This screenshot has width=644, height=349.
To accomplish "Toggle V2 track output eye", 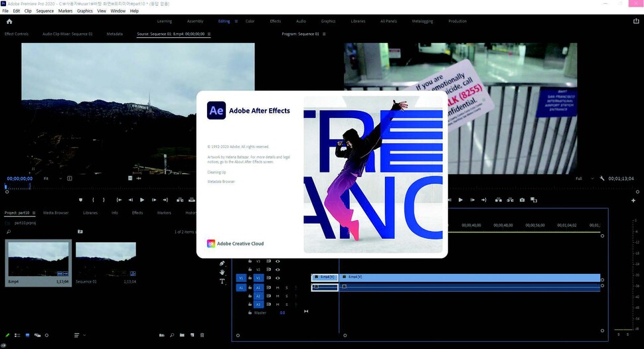I will [278, 269].
